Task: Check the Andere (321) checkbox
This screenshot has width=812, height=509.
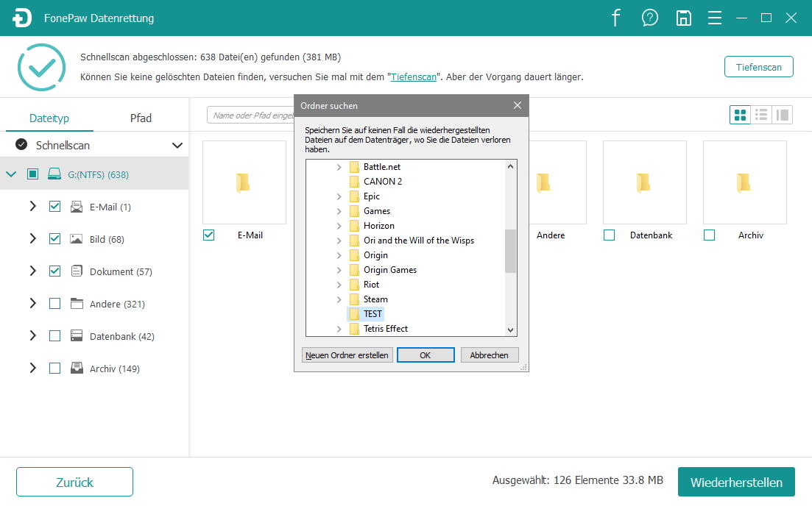Action: tap(55, 303)
